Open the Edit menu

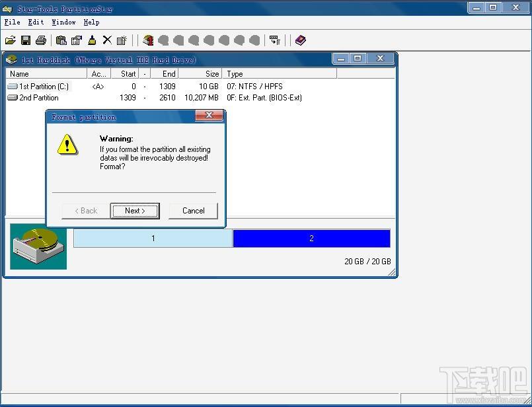[36, 22]
